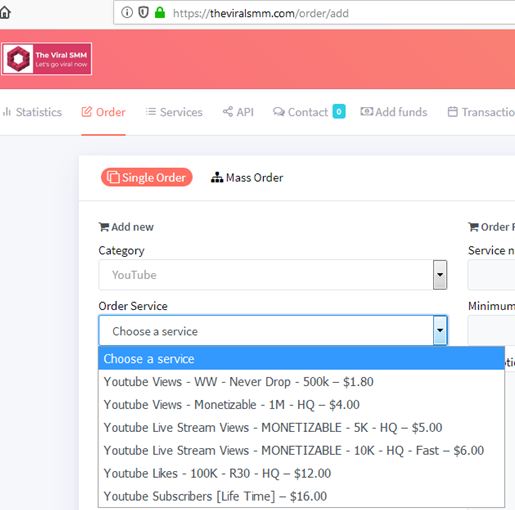Click the address bar URL text

261,13
